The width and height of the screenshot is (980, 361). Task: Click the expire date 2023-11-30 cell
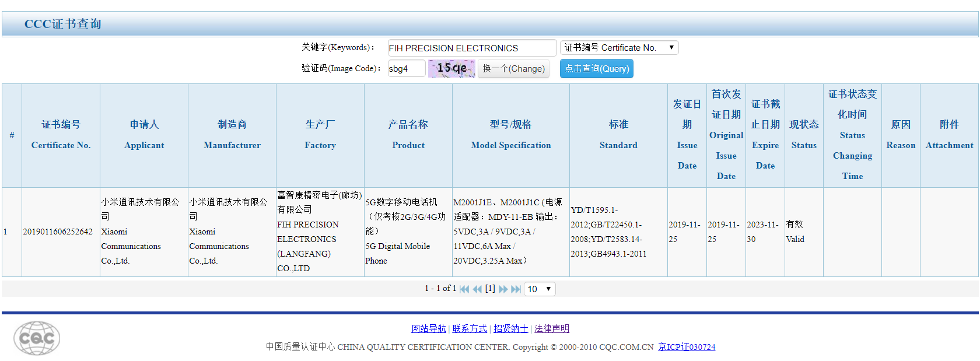(x=765, y=232)
